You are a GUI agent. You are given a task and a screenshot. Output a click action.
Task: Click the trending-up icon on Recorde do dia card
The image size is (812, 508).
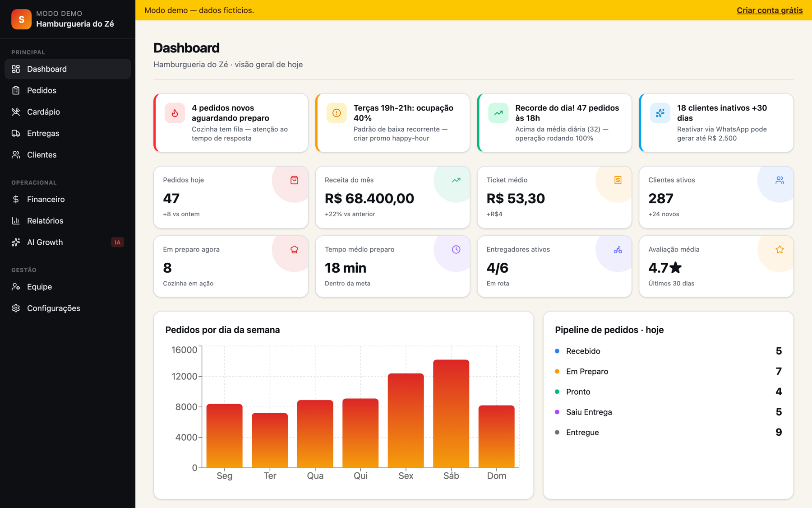[498, 113]
